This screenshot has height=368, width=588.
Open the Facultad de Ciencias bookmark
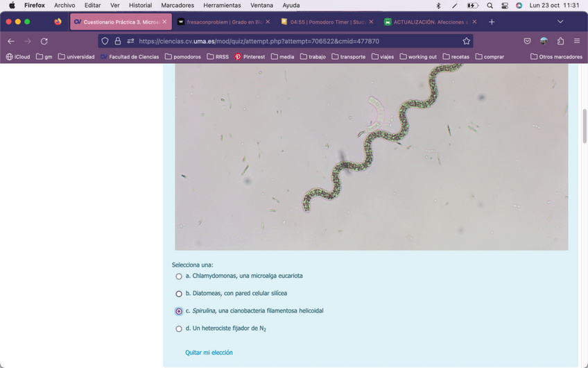[x=130, y=57]
